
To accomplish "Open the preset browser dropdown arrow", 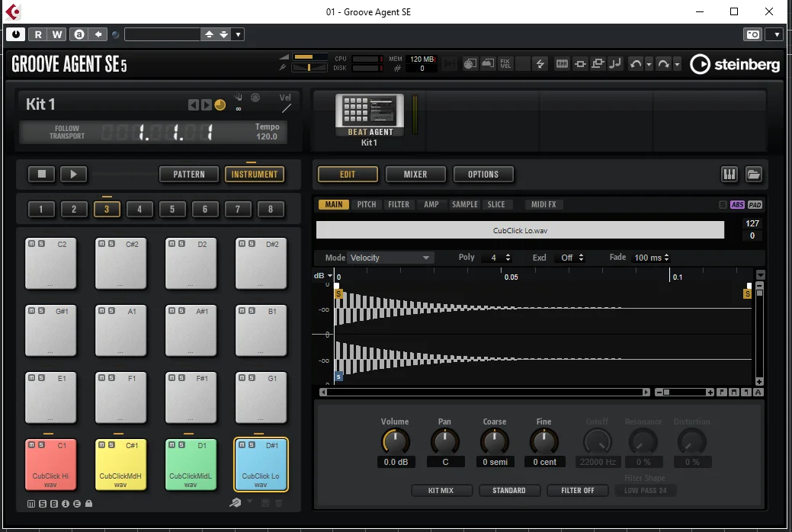I will [238, 34].
